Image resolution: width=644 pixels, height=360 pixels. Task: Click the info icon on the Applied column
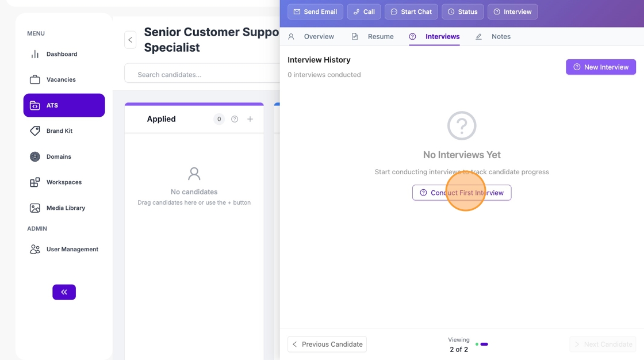234,119
